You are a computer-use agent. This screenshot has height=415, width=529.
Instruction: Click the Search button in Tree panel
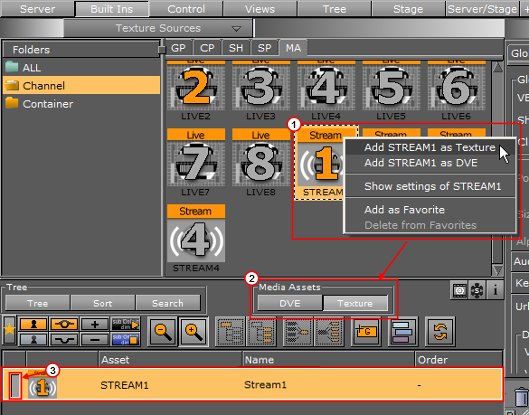click(x=168, y=303)
